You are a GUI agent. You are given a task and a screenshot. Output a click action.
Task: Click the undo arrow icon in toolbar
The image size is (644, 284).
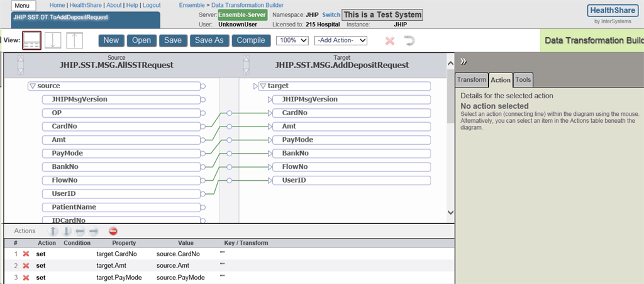[x=409, y=41]
